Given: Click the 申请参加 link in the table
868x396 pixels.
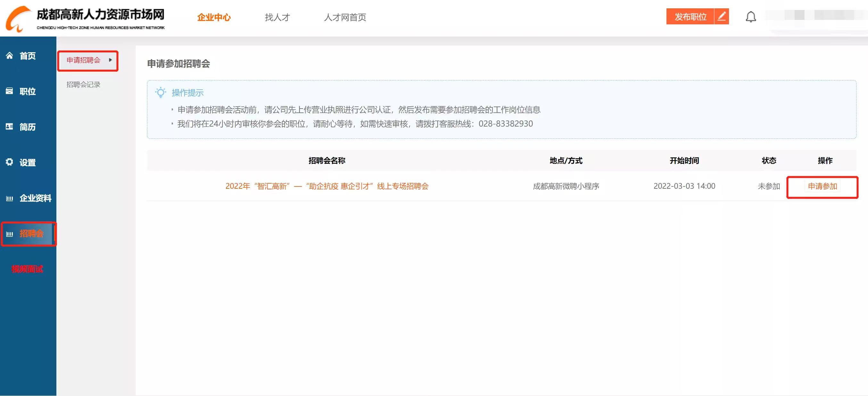Looking at the screenshot, I should [822, 186].
